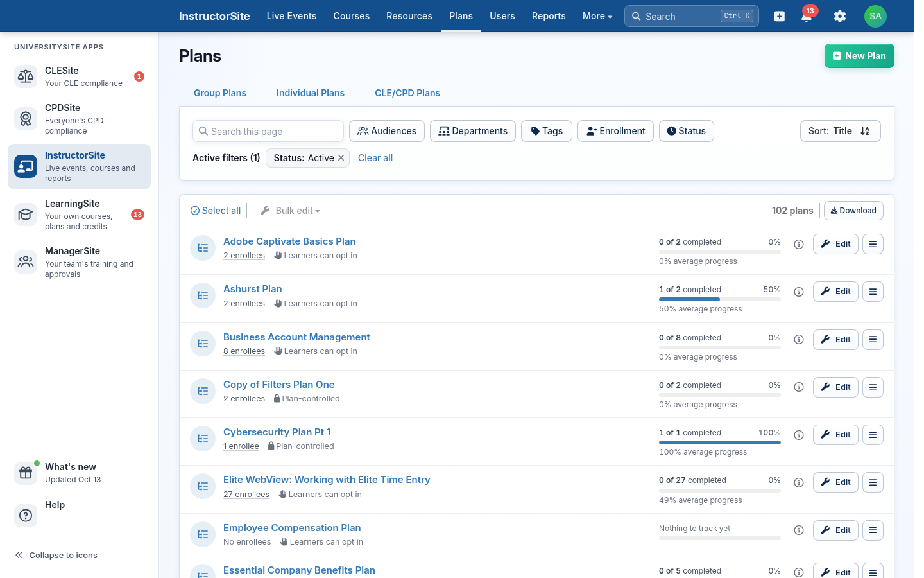
Task: Open hamburger menu for Business Account Management
Action: (873, 340)
